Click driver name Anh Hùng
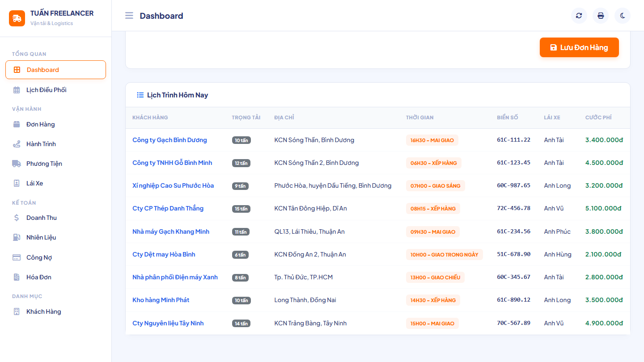The height and width of the screenshot is (362, 644). coord(558,254)
